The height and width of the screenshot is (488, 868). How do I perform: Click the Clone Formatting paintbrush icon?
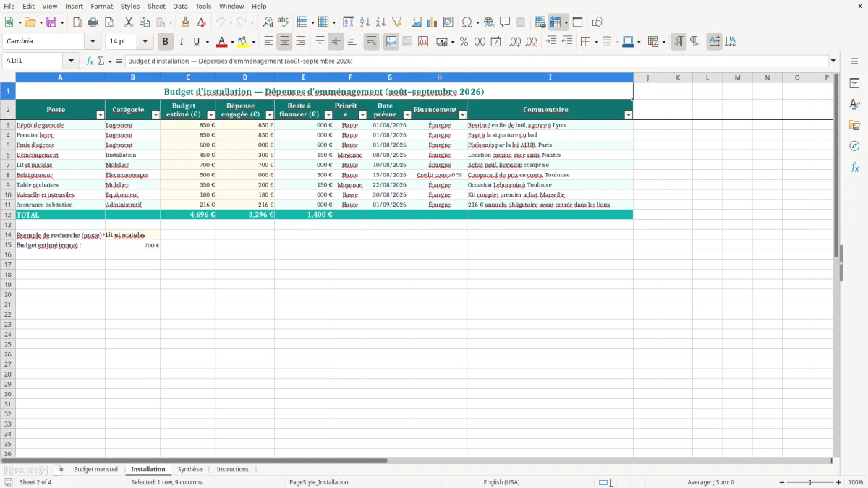click(185, 22)
